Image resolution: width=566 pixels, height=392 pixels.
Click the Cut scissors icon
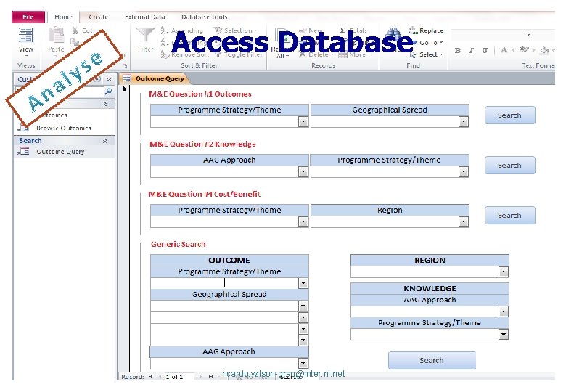[x=75, y=30]
